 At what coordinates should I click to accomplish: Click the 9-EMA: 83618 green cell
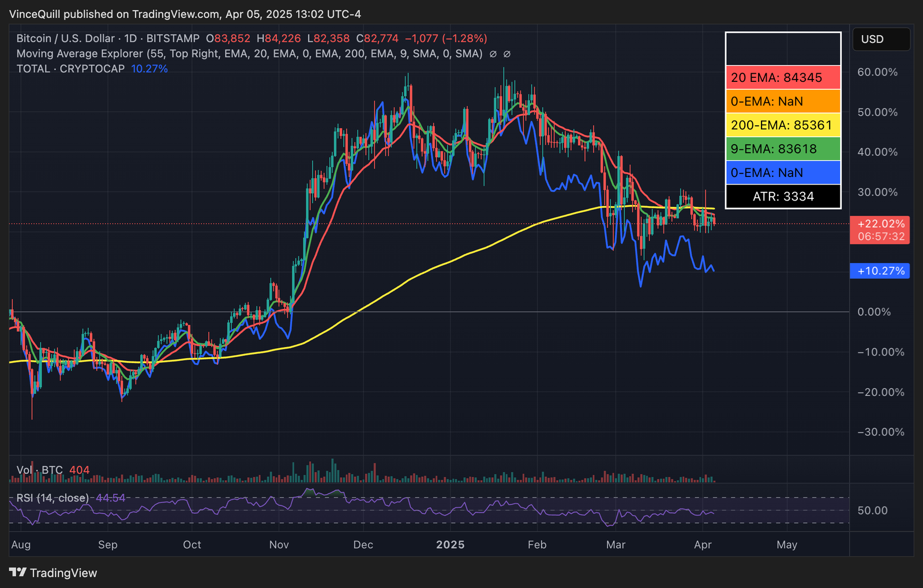coord(783,149)
